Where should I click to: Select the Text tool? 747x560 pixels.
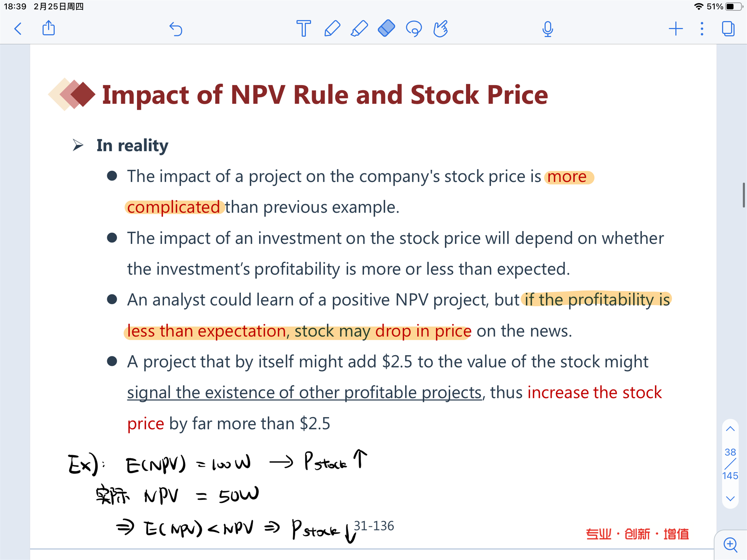click(304, 28)
